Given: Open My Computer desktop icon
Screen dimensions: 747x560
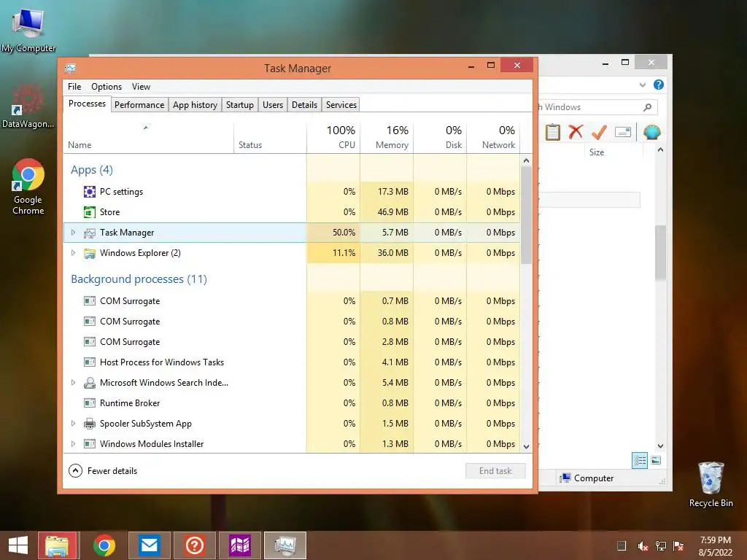Looking at the screenshot, I should coord(28,30).
